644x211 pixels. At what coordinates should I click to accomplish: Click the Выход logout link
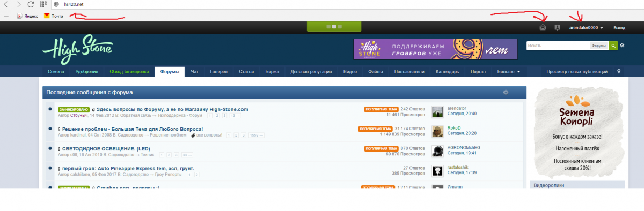point(619,27)
